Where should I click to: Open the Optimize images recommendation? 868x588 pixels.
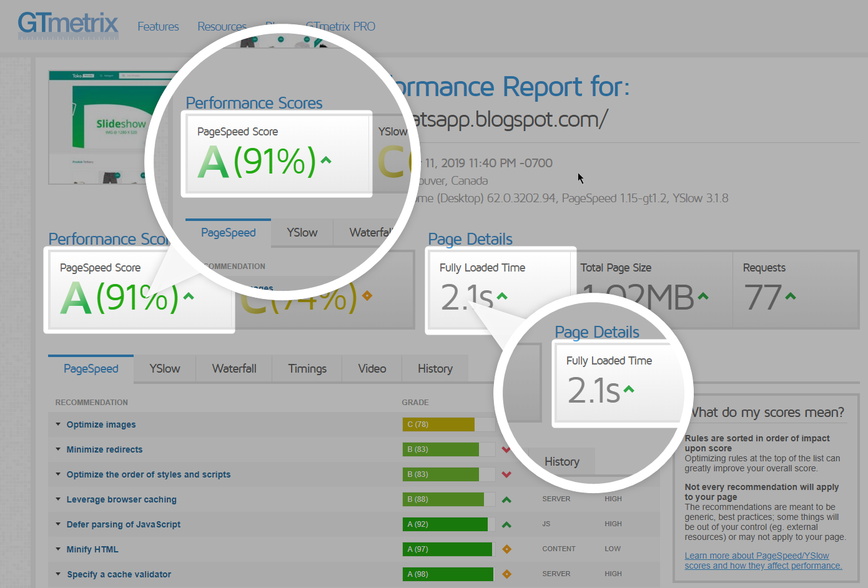click(101, 424)
